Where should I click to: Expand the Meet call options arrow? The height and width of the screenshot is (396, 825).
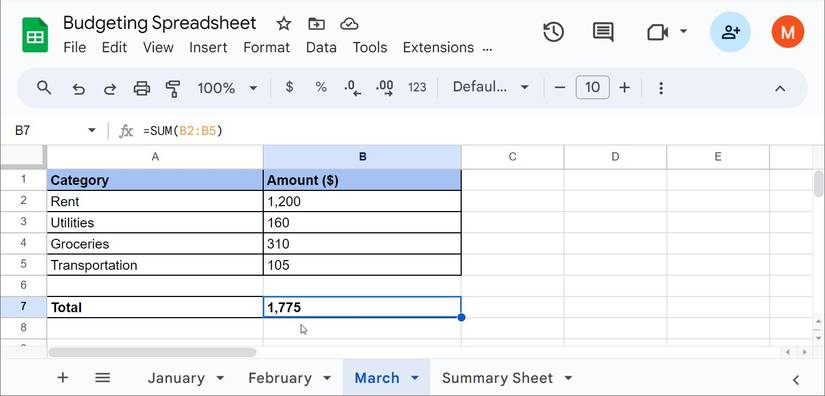pos(683,32)
